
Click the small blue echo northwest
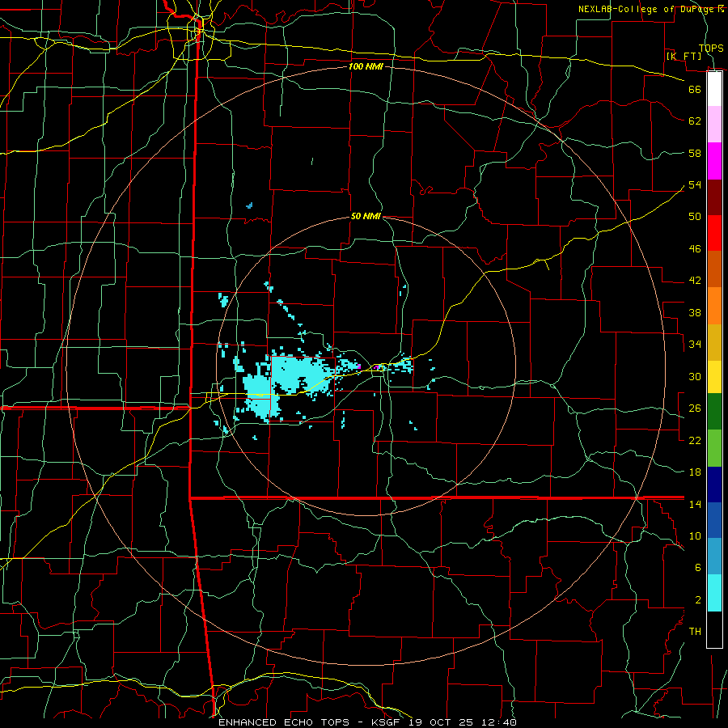(x=249, y=205)
